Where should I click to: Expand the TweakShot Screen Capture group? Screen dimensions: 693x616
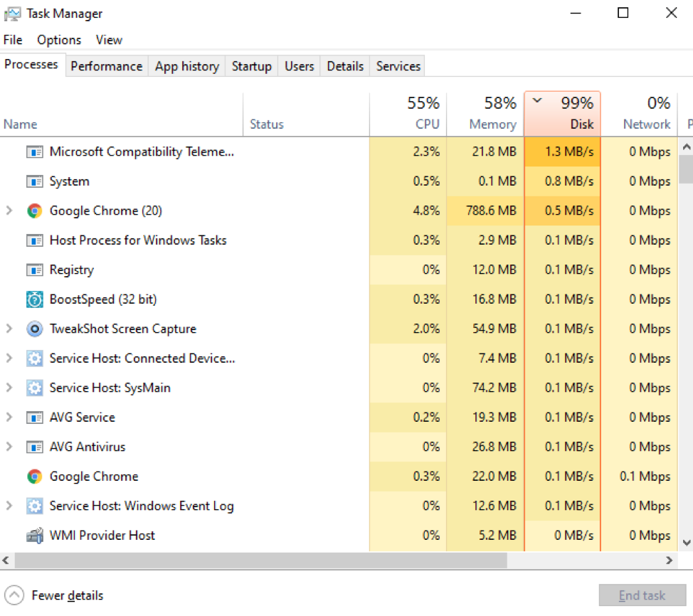(x=9, y=329)
